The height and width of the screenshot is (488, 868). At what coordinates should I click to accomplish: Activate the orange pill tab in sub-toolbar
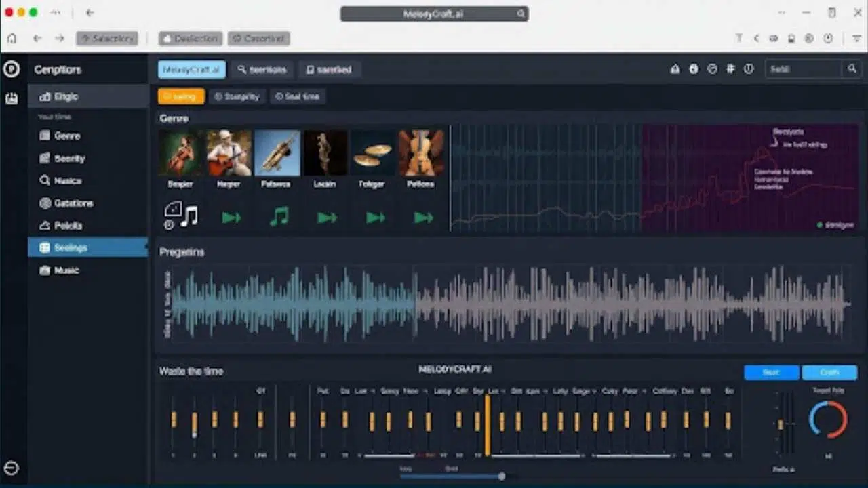pyautogui.click(x=181, y=96)
